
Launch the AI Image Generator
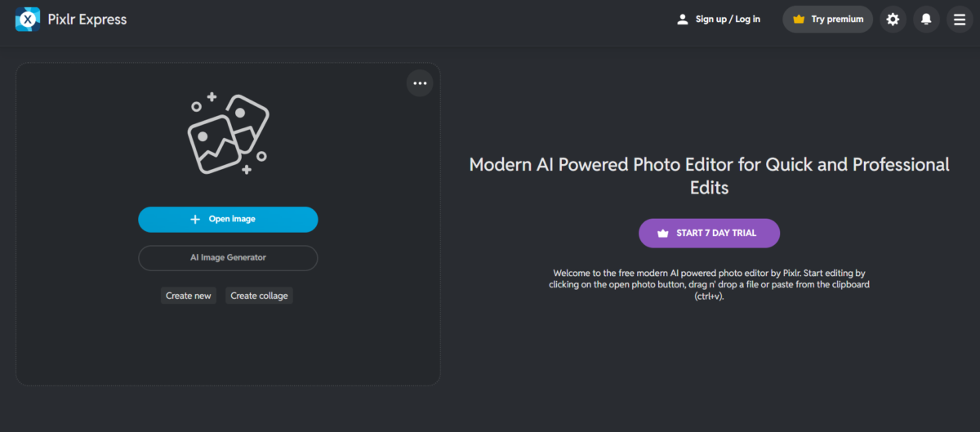click(228, 257)
